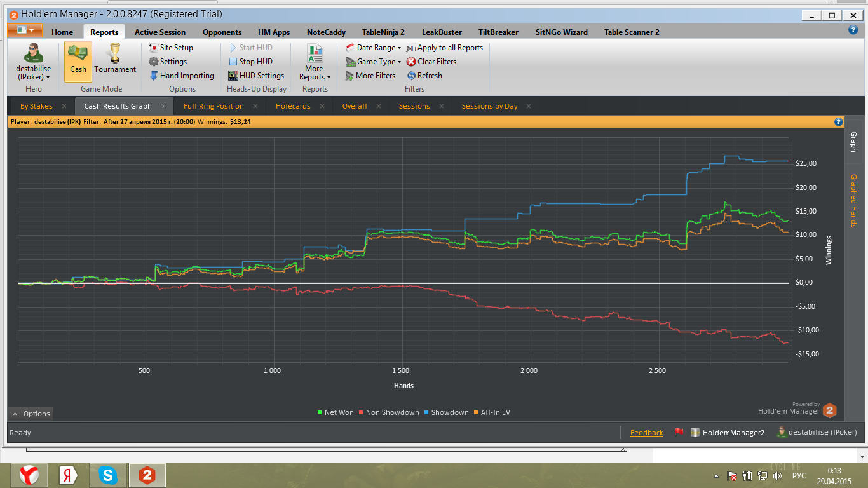Open the Sessions by Day report tab
This screenshot has height=488, width=868.
tap(489, 106)
